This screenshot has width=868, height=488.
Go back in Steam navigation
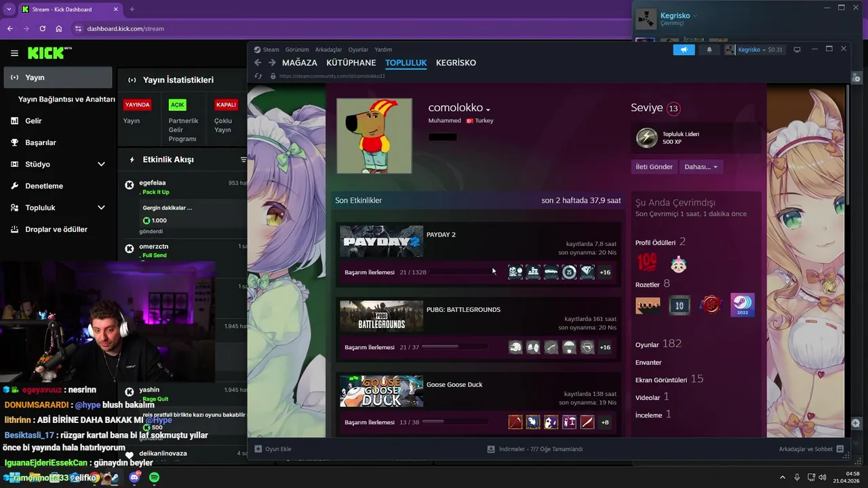pos(258,62)
